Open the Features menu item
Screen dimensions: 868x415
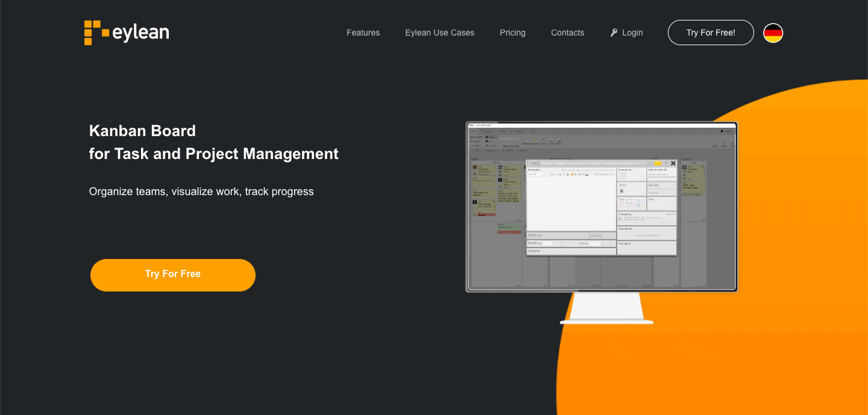[x=363, y=33]
